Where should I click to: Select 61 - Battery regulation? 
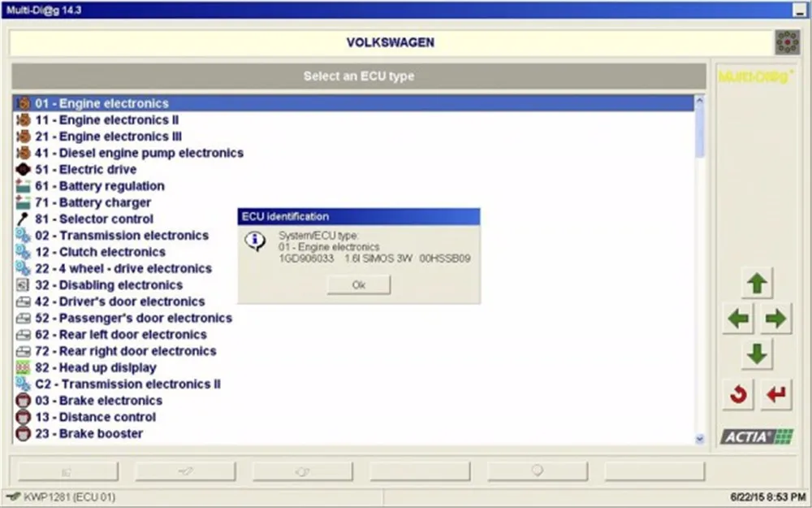click(x=354, y=186)
